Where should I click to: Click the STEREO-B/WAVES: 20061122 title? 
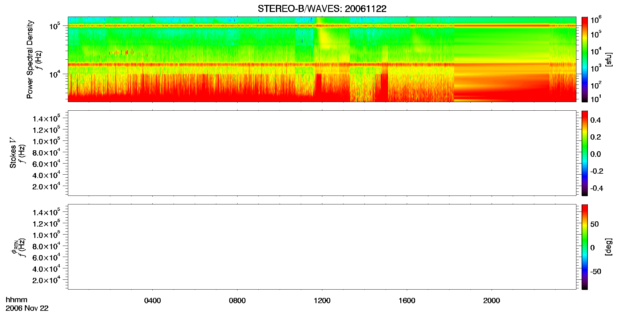point(322,9)
